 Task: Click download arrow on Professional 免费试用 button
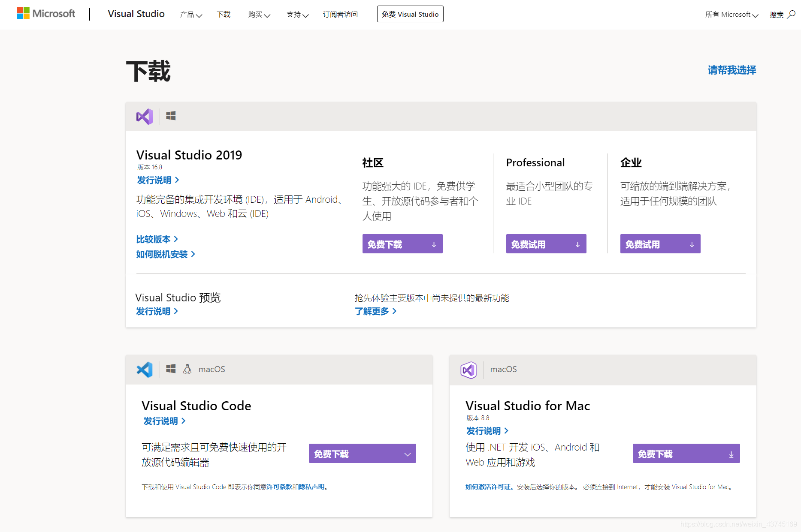click(x=577, y=244)
